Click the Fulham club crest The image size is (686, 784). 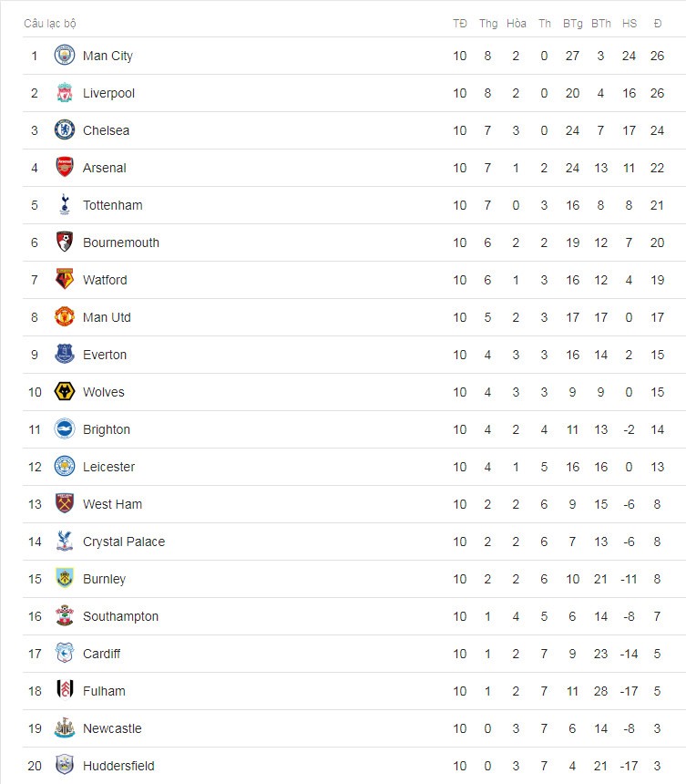[x=65, y=690]
